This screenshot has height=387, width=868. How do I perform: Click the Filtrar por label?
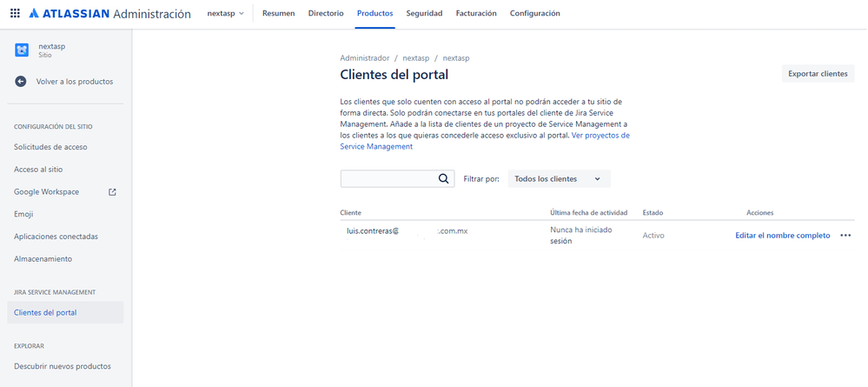(x=481, y=178)
